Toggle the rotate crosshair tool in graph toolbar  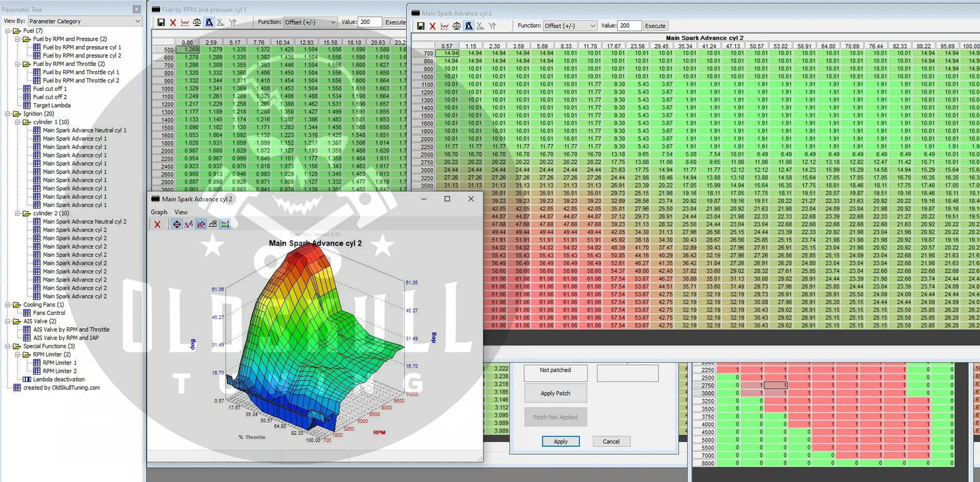coord(176,225)
